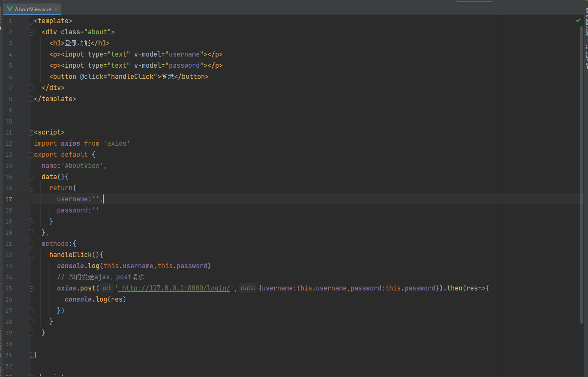Click password:'' on line 18
This screenshot has width=588, height=377.
[x=78, y=210]
